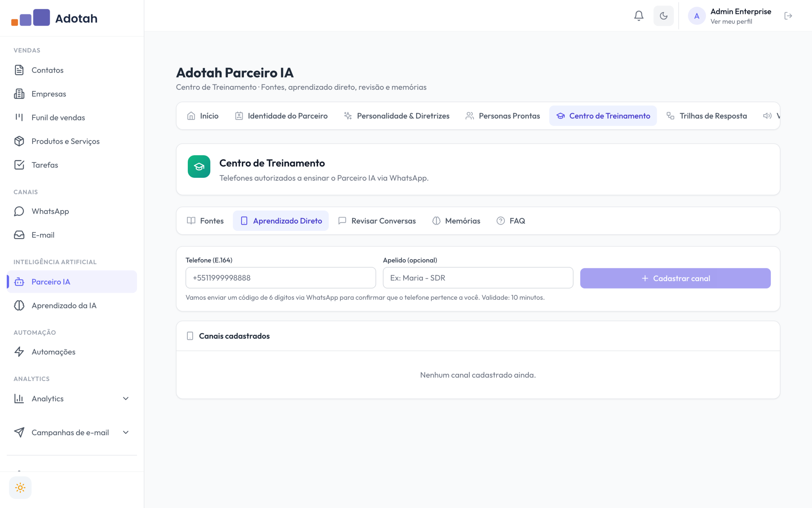812x508 pixels.
Task: Click Identidade do Parceiro badge icon
Action: (x=239, y=116)
